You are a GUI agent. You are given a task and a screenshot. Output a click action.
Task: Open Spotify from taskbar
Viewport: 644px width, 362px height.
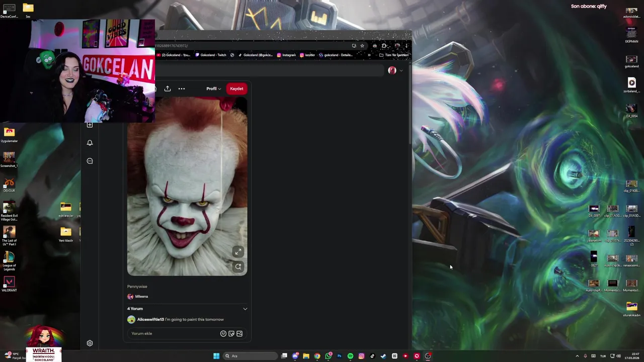[x=350, y=356]
